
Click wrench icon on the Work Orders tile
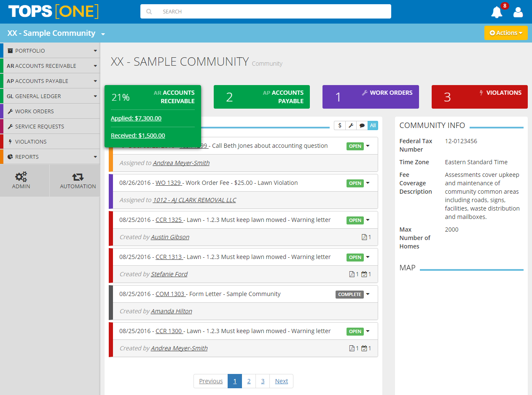[365, 93]
